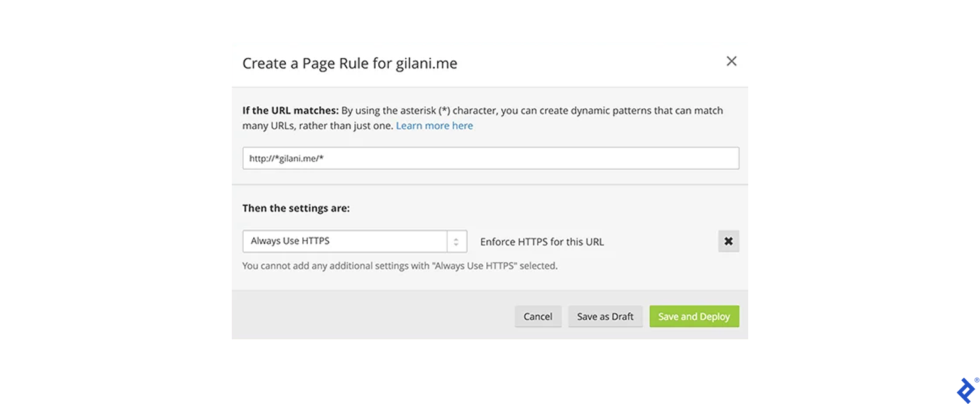Click the dialog title for gilani.me

coord(350,63)
